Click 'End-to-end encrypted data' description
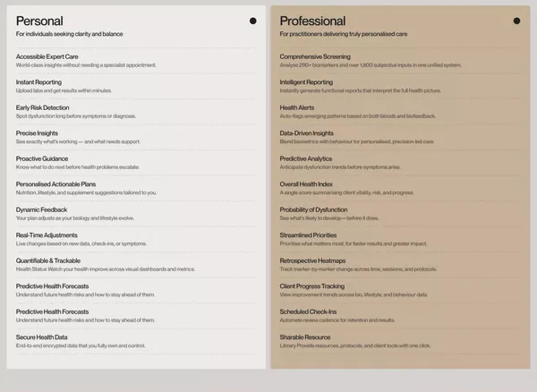Screen dimensions: 537x392 (x=81, y=345)
